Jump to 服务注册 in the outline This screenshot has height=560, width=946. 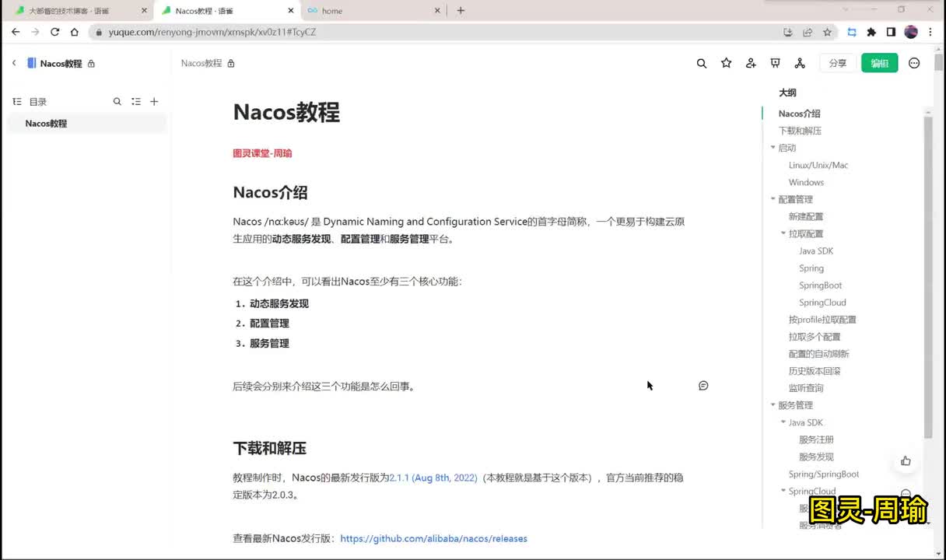coord(816,439)
